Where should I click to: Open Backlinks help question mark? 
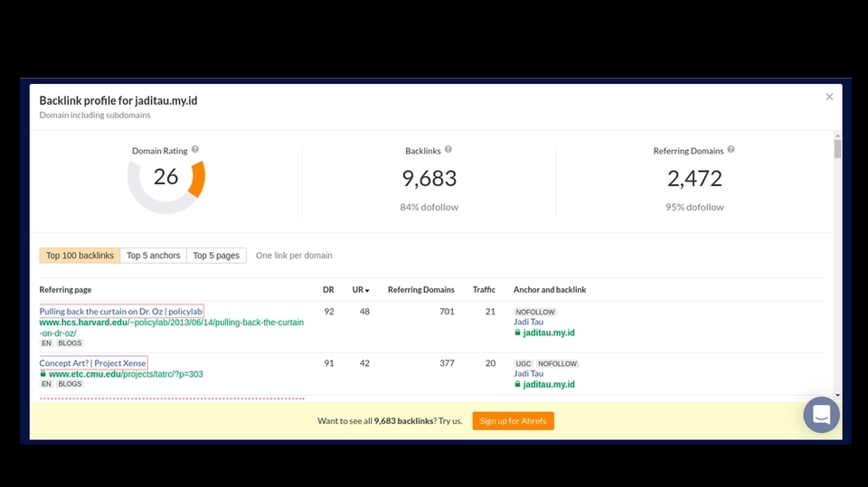click(x=448, y=149)
